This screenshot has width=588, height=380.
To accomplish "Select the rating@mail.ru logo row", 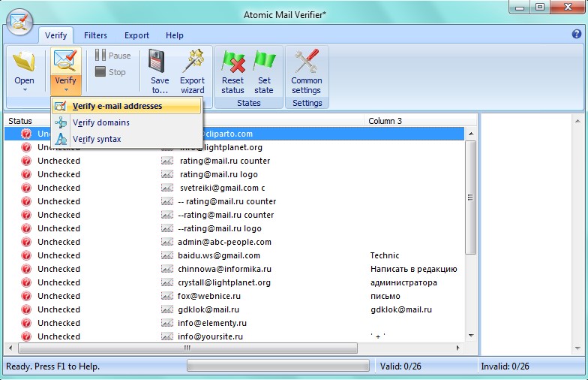I will pyautogui.click(x=234, y=174).
